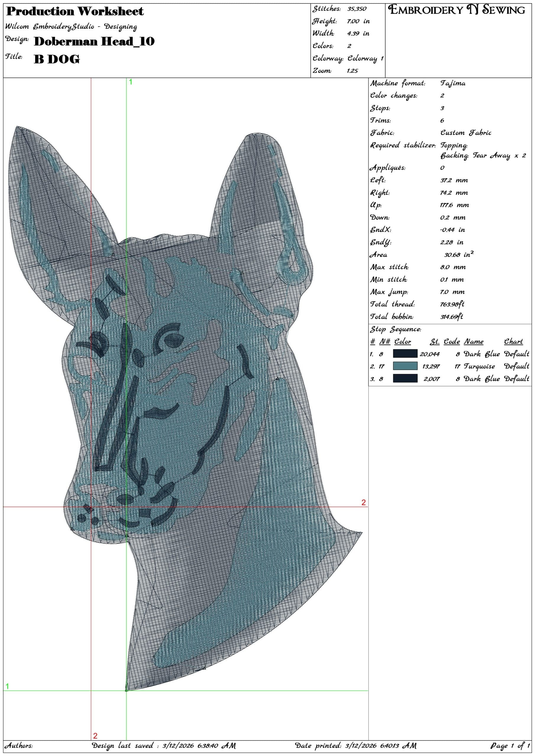
Task: Click the red '2' marker at the right end of the horizontal guide
Action: (x=364, y=502)
